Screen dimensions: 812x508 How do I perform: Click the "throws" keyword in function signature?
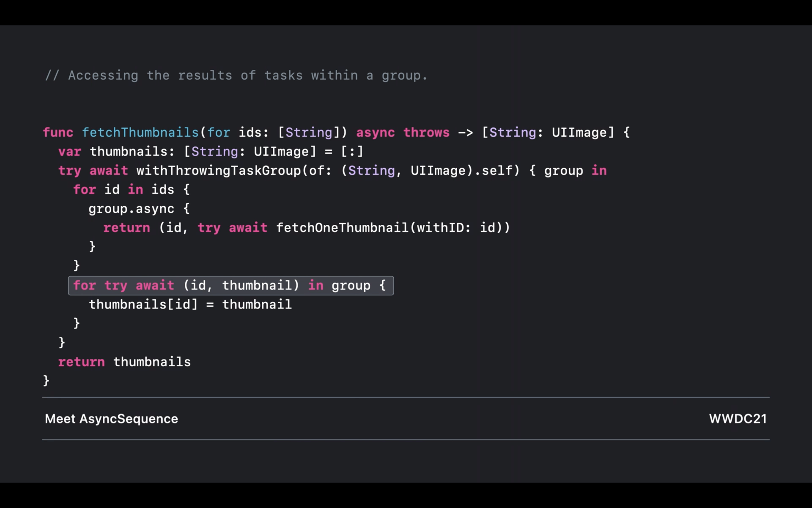(426, 132)
